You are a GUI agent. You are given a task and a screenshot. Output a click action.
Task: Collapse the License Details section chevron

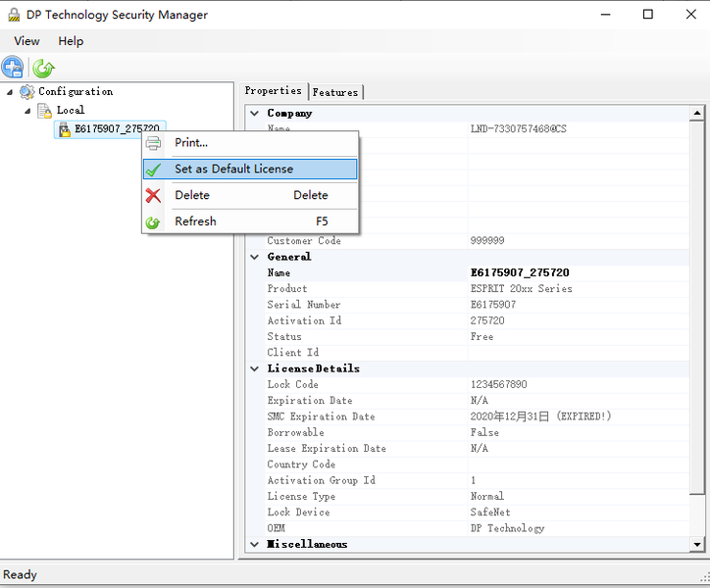pos(254,368)
